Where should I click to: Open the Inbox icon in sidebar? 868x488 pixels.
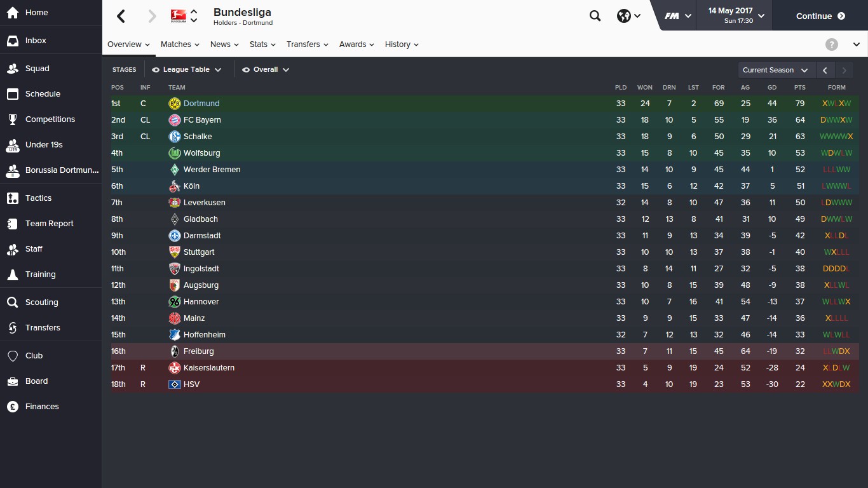tap(13, 41)
